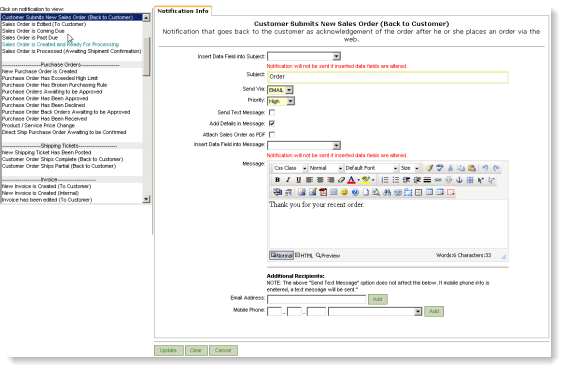
Task: Uncheck Add Details in Message
Action: [x=272, y=123]
